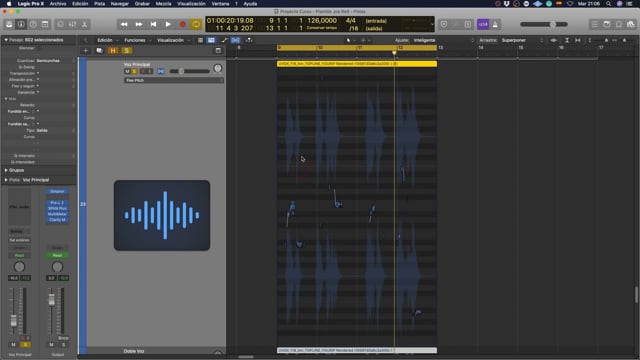
Task: Toggle the automation curve button
Action: pyautogui.click(x=224, y=40)
